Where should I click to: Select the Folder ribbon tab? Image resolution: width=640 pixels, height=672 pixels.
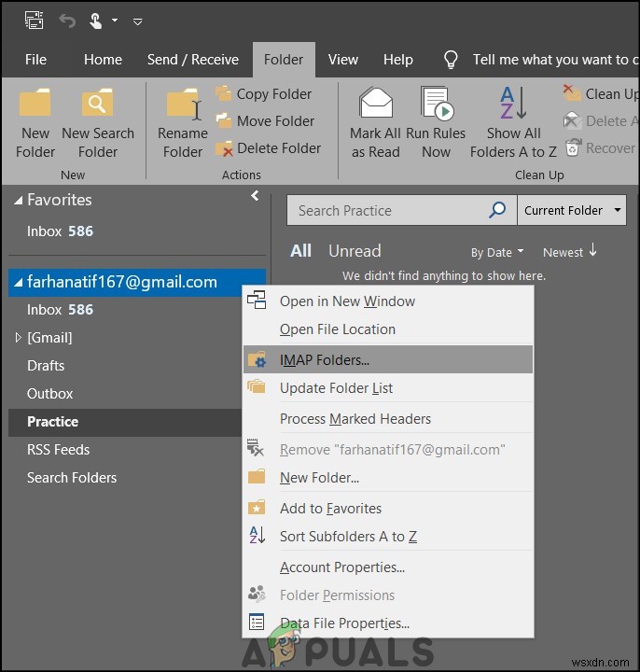(284, 60)
